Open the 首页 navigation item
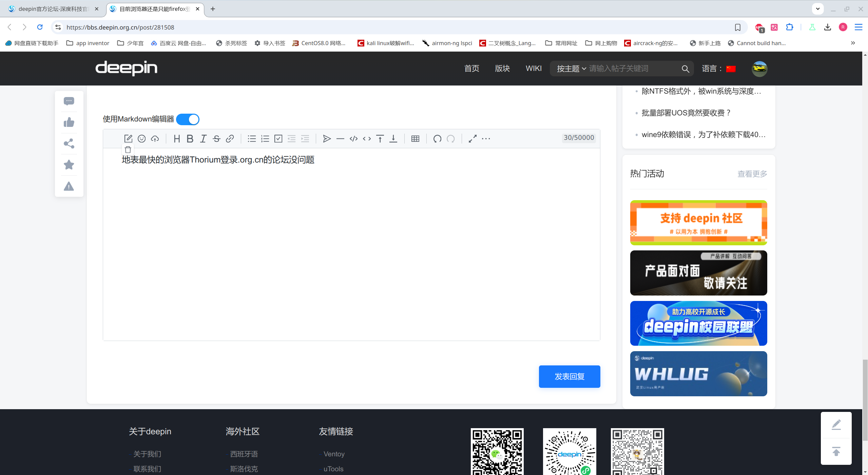This screenshot has height=475, width=868. [471, 69]
